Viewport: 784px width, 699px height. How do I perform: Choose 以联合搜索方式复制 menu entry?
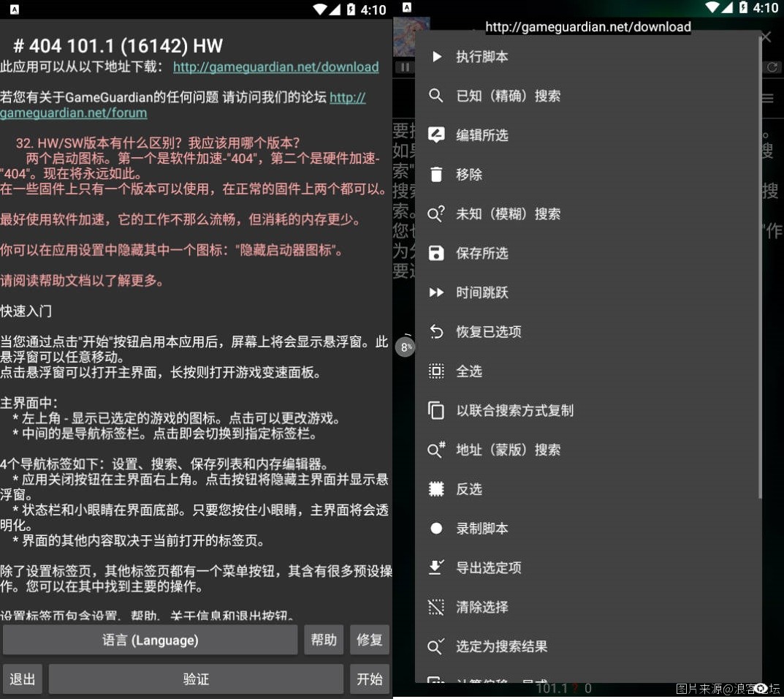[587, 410]
